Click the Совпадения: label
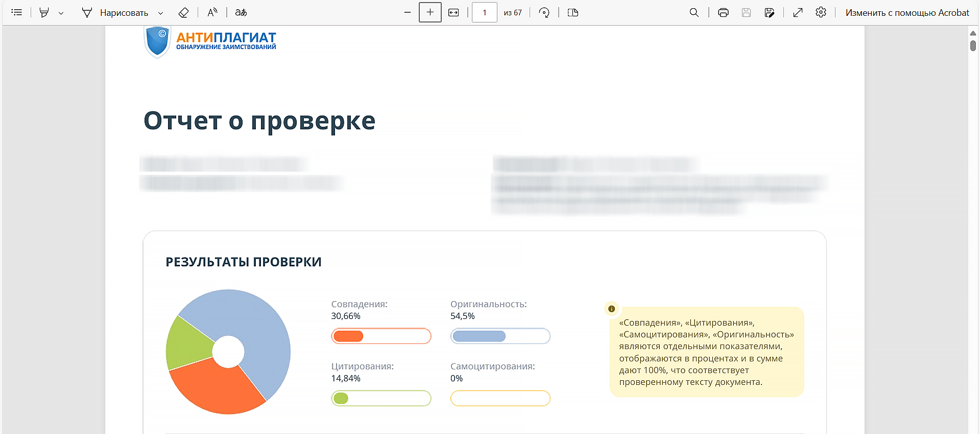The image size is (980, 434). coord(360,304)
